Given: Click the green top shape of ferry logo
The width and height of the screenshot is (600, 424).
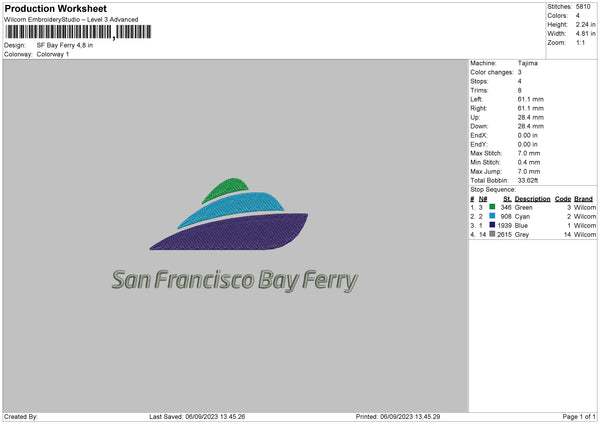Looking at the screenshot, I should click(x=226, y=188).
